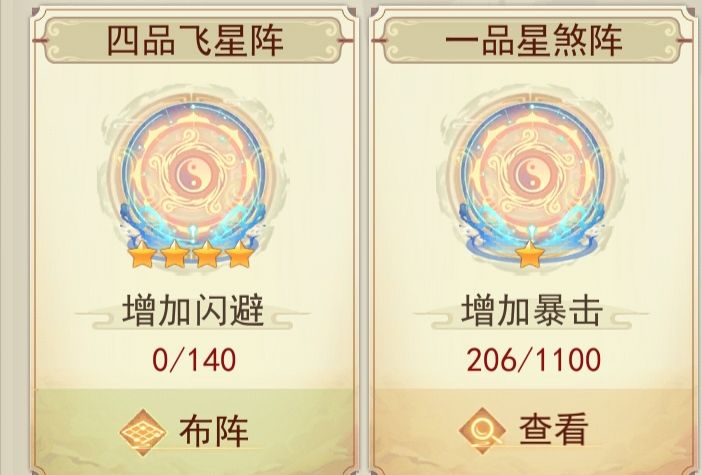Click the second star under 四品飞星阵
702x475 pixels.
coord(174,254)
